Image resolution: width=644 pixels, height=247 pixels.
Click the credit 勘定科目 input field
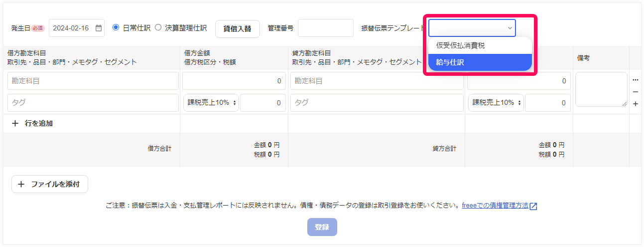click(x=377, y=81)
